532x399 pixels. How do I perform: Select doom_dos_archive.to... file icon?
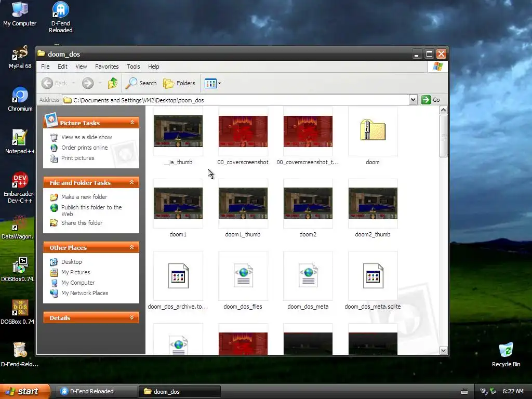coord(178,276)
